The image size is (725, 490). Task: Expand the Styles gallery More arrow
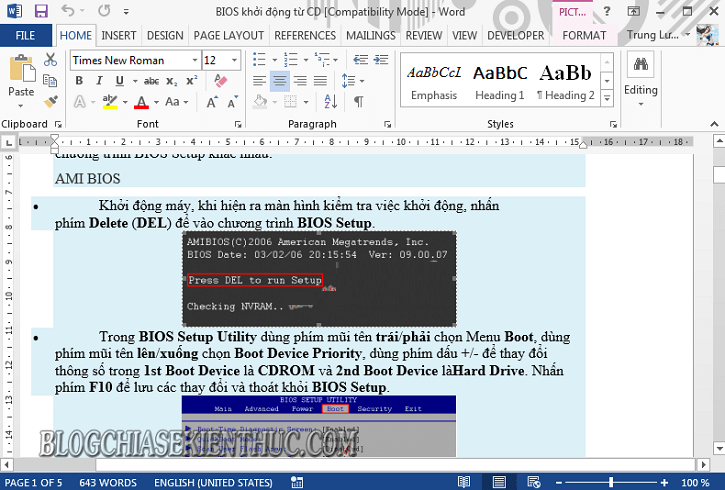pyautogui.click(x=607, y=98)
